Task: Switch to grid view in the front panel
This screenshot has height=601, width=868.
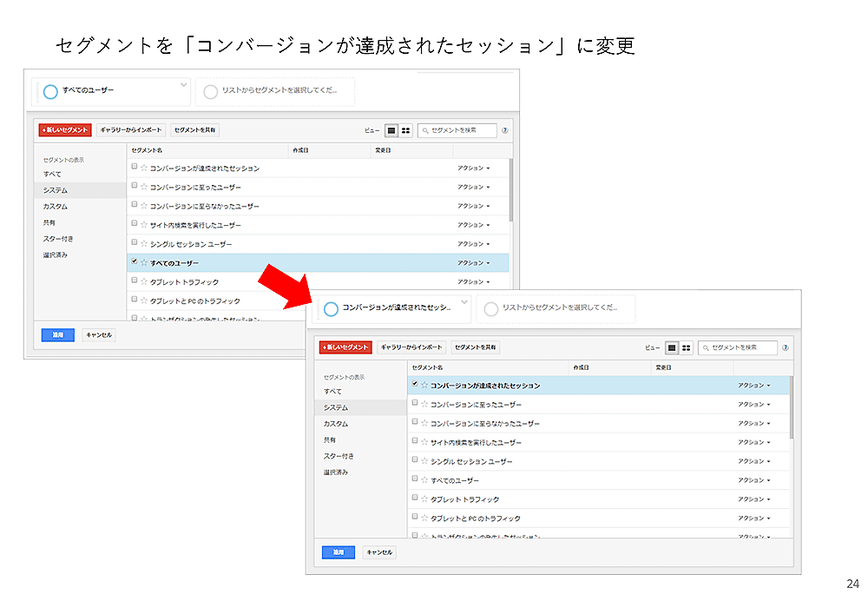Action: point(687,347)
